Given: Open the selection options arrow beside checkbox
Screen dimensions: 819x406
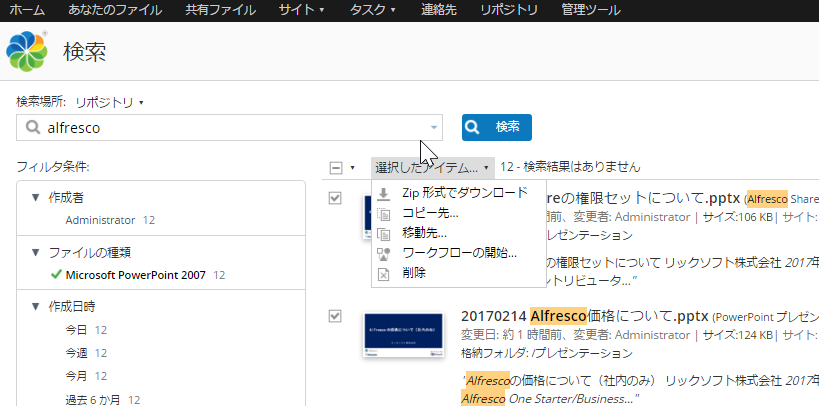Looking at the screenshot, I should tap(352, 168).
